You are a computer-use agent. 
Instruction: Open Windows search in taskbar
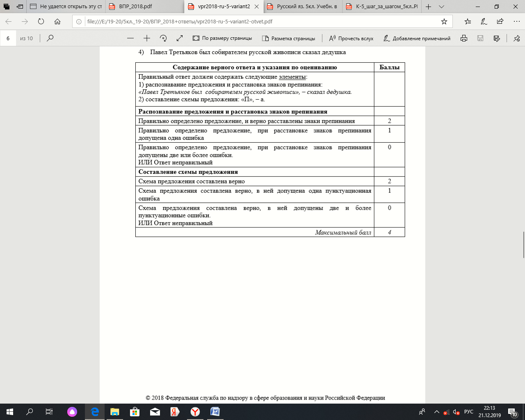tap(30, 412)
